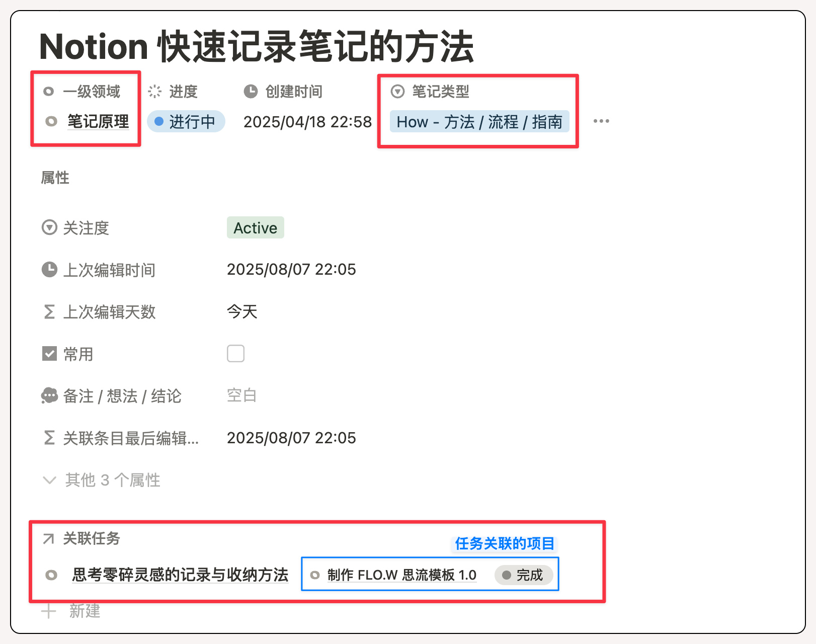Click the 关注度 property label
816x644 pixels.
point(86,228)
